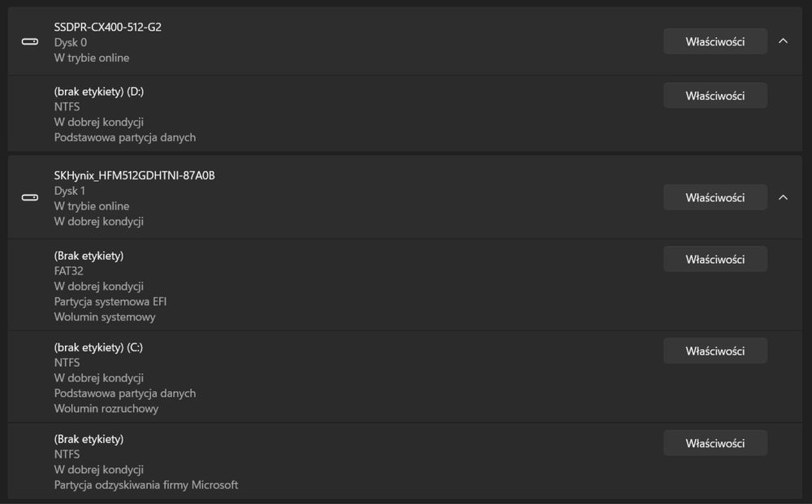Open Właściwości for SKHynix Dysk 1
812x504 pixels.
[715, 198]
